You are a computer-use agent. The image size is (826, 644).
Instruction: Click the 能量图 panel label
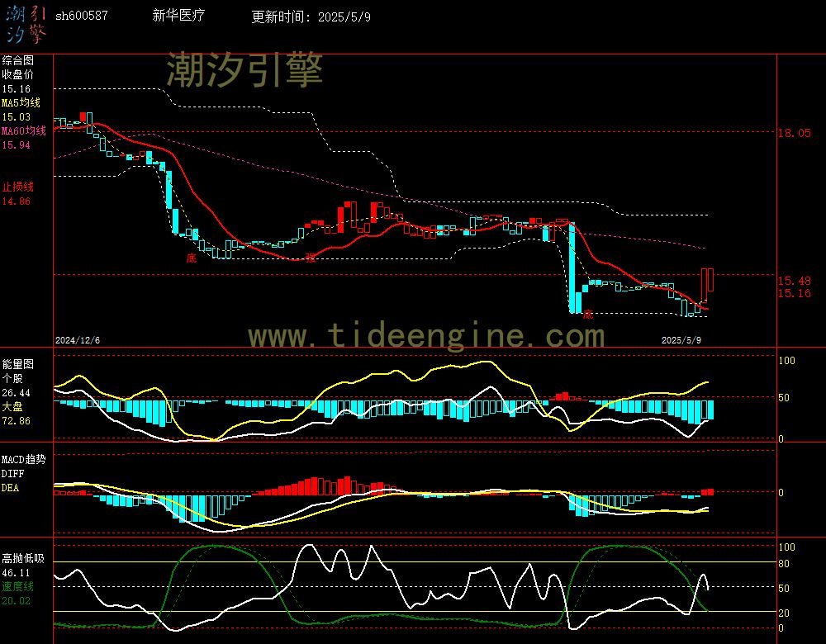(18, 364)
